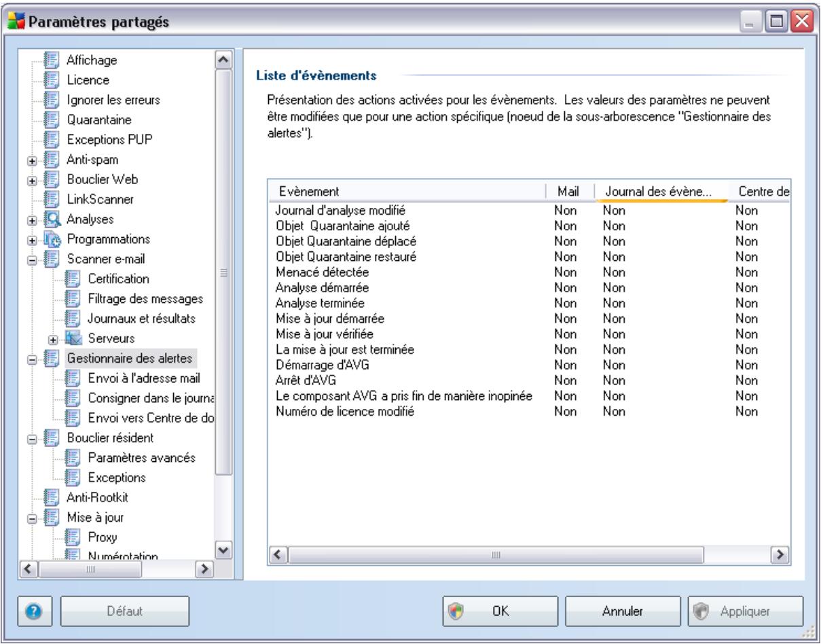Sort by the Mail column header

pyautogui.click(x=571, y=192)
